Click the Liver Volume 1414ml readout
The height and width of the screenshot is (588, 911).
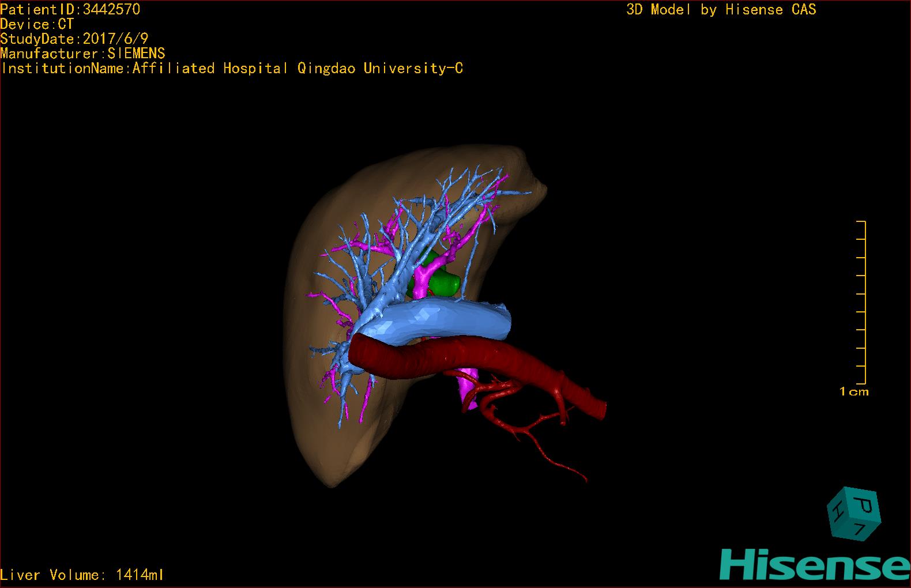coord(82,575)
